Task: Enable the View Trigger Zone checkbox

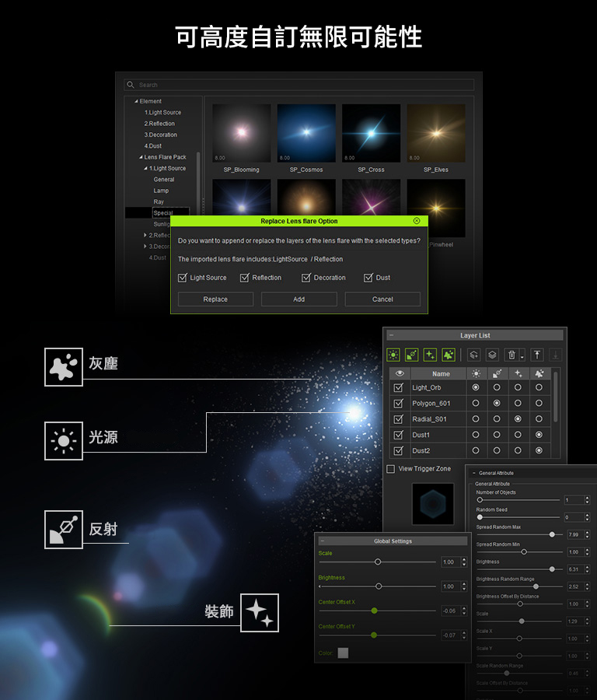Action: 391,469
